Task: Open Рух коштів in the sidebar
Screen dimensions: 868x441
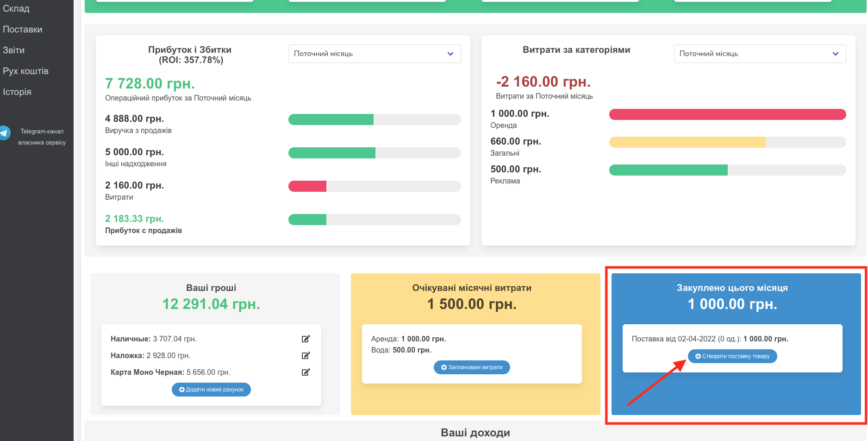Action: point(25,71)
